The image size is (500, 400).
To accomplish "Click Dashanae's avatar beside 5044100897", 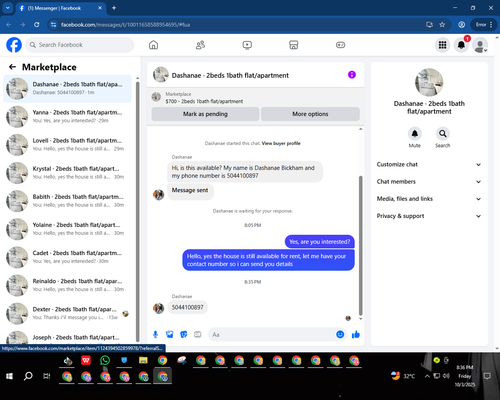I will point(159,308).
